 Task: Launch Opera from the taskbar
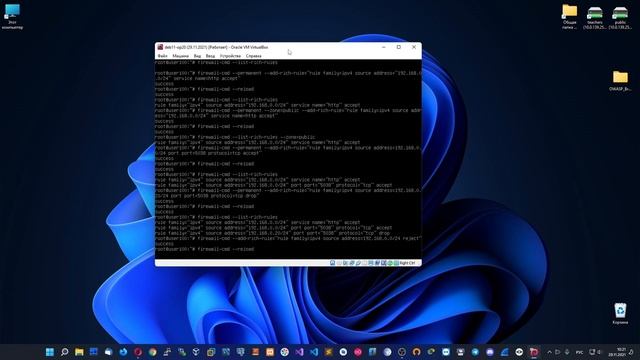(x=138, y=352)
